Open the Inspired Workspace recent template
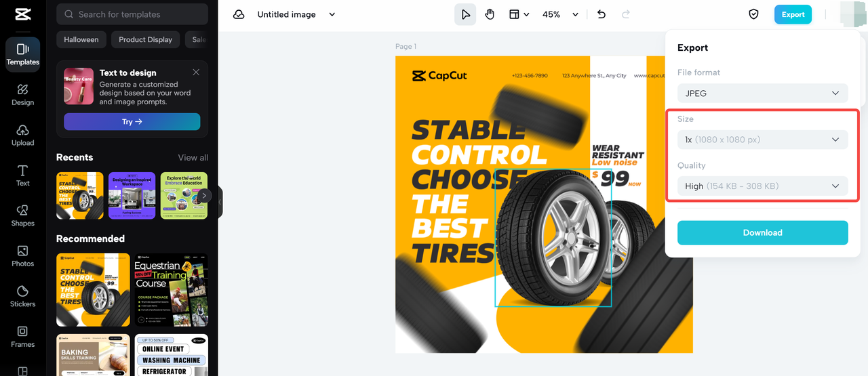The width and height of the screenshot is (868, 376). pyautogui.click(x=132, y=196)
